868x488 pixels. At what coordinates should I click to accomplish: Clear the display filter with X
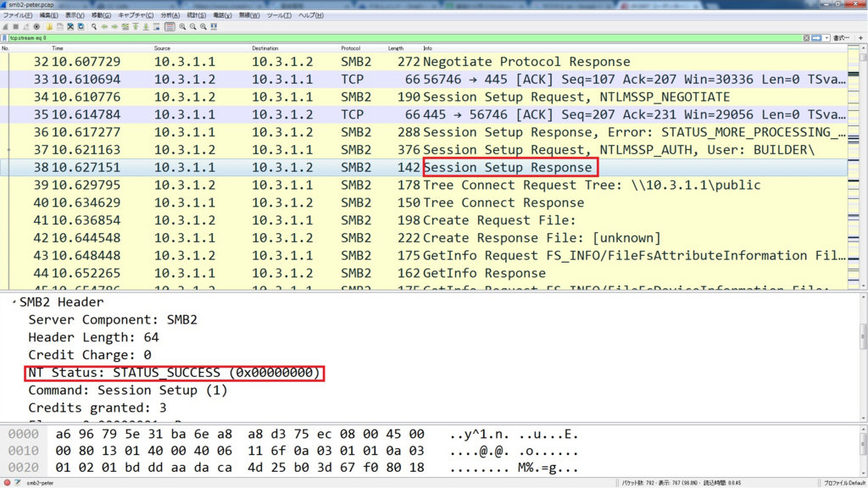pyautogui.click(x=807, y=38)
